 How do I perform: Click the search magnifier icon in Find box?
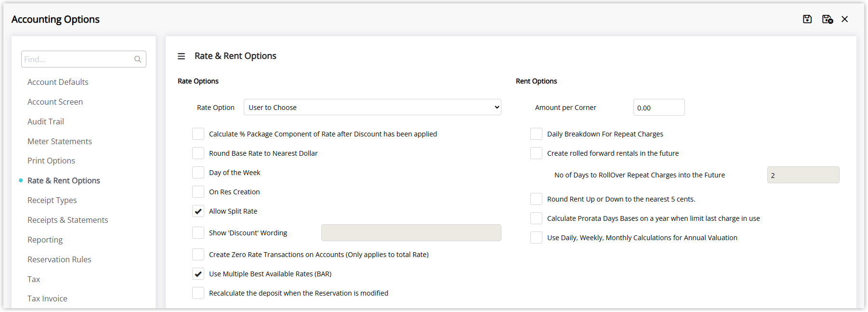tap(138, 59)
